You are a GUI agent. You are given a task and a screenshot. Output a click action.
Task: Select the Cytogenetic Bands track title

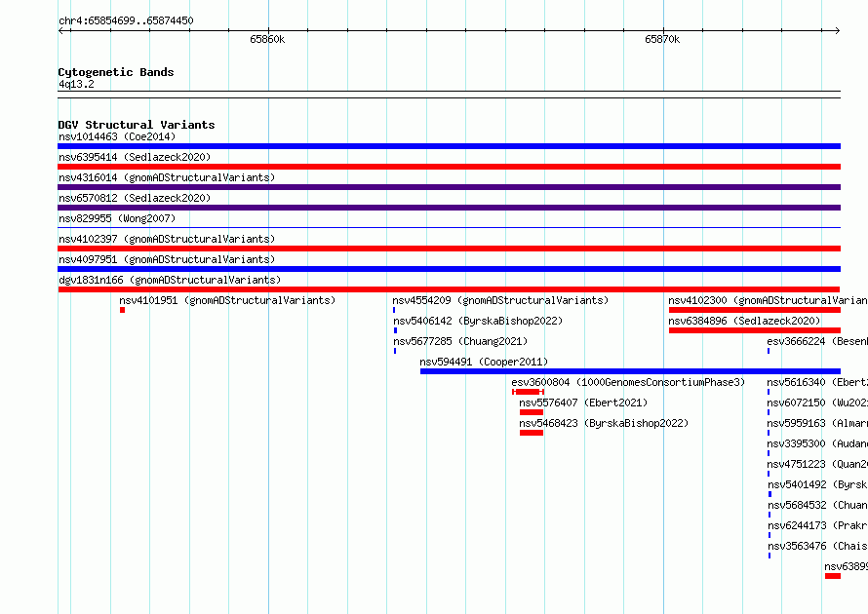click(116, 72)
